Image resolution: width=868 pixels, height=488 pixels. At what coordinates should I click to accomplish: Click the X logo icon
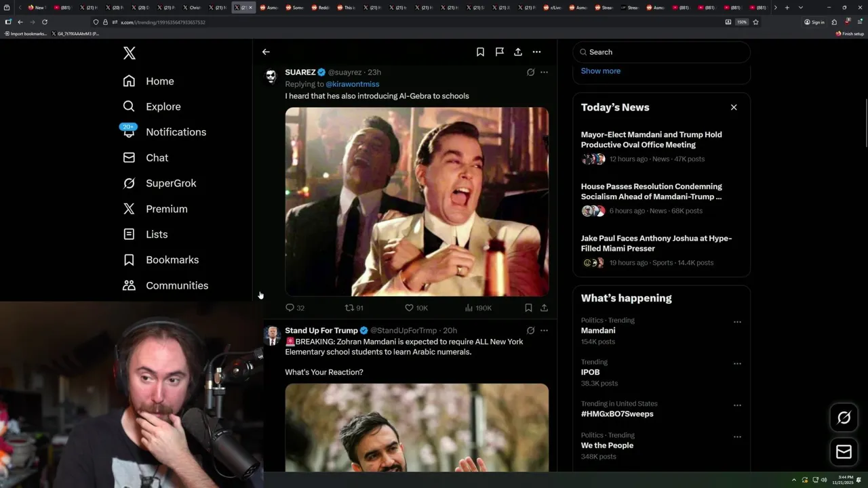pyautogui.click(x=130, y=53)
